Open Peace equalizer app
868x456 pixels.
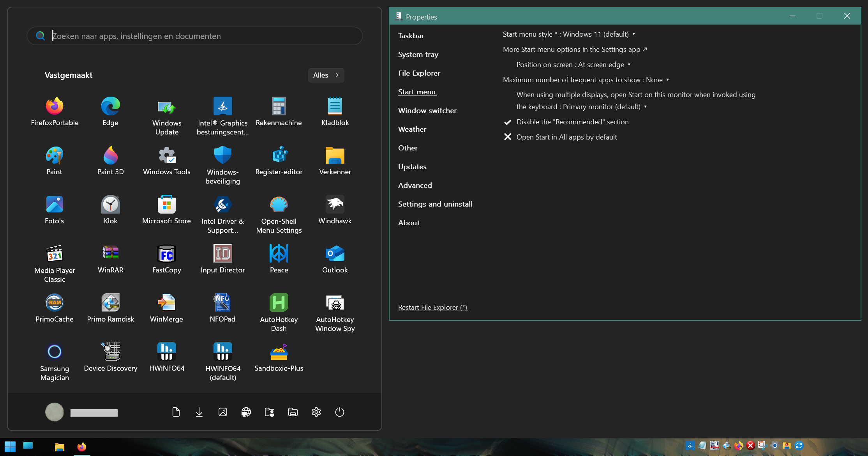click(279, 259)
